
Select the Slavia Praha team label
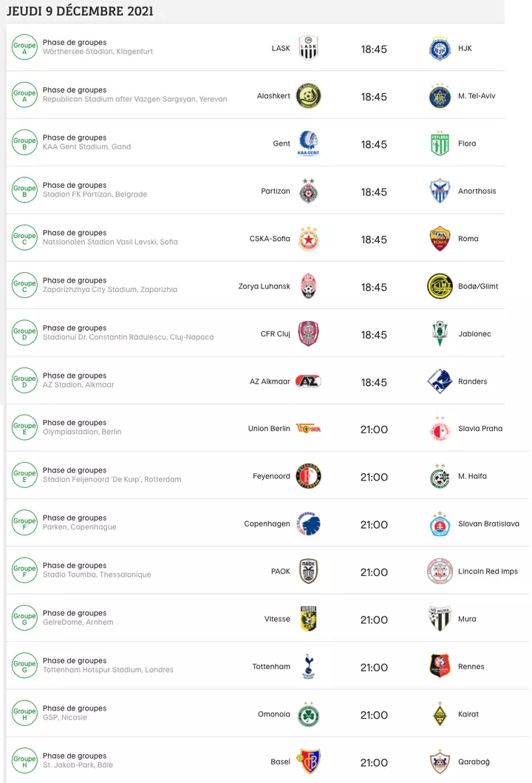[461, 428]
